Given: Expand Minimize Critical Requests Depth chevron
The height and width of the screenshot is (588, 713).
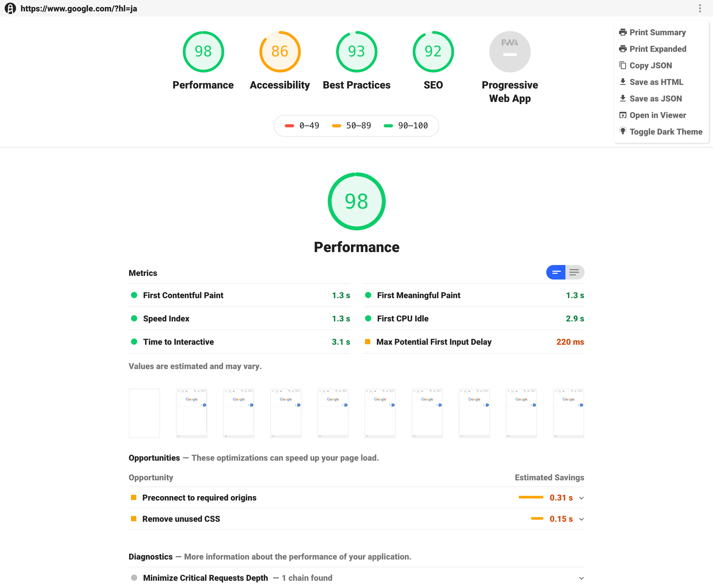Looking at the screenshot, I should click(x=581, y=578).
